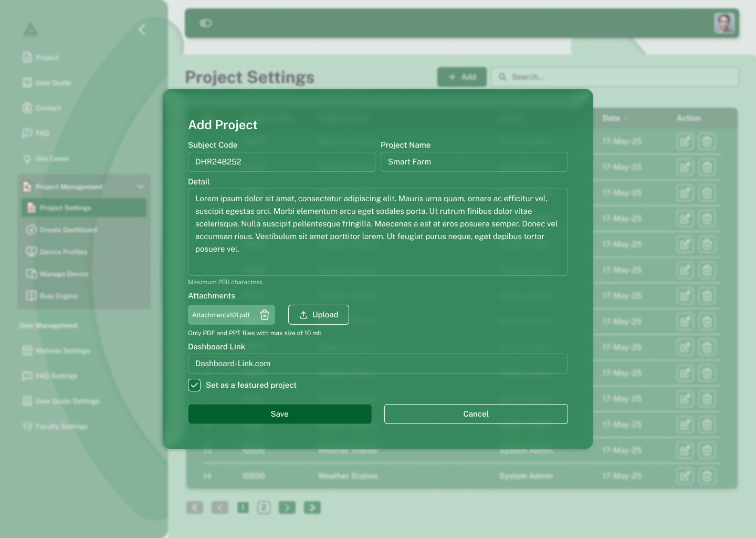Open the user avatar profile

pyautogui.click(x=724, y=23)
